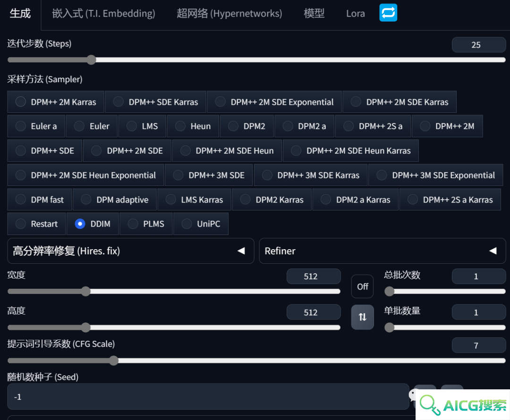
Task: Select the DPM fast sampler
Action: [x=39, y=199]
